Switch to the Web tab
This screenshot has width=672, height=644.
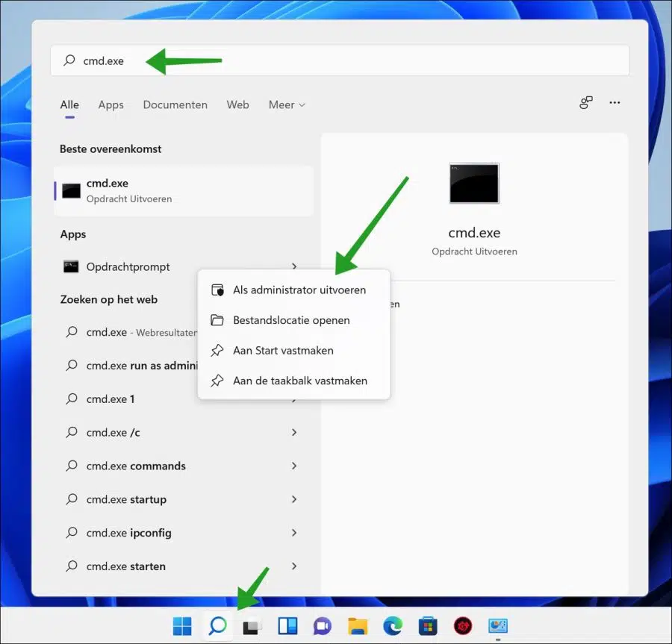(x=238, y=105)
